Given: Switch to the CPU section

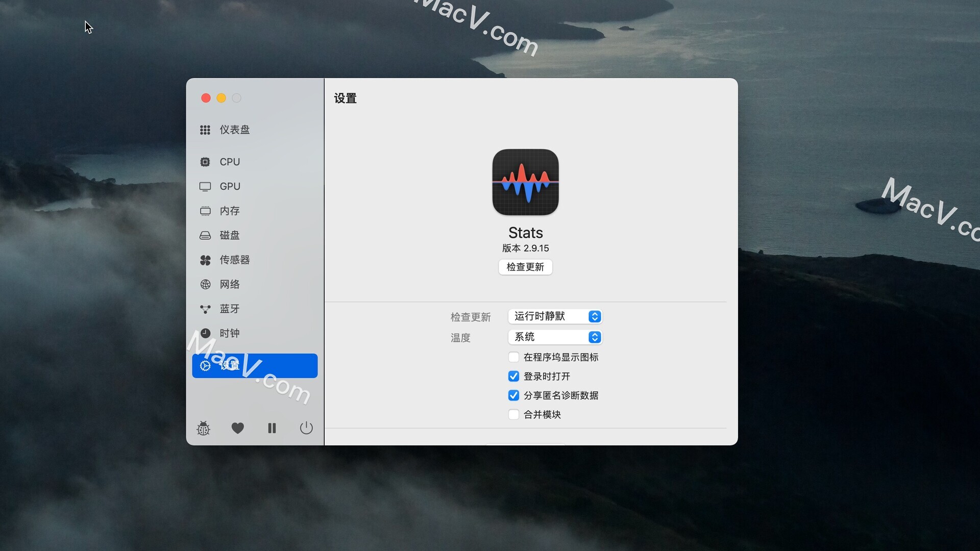Looking at the screenshot, I should (x=255, y=162).
